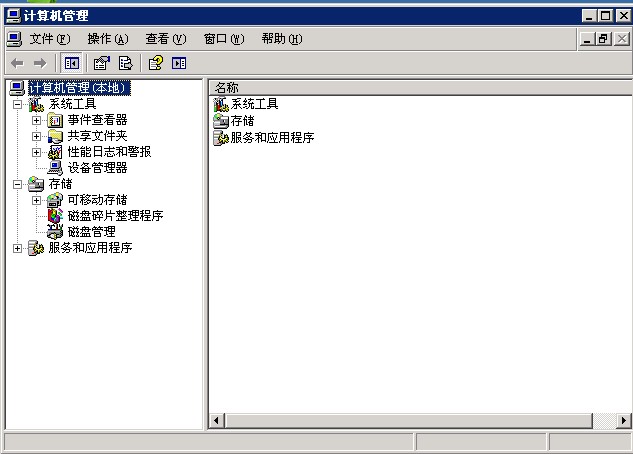
Task: Select 磁盘碎片整理程序 in the tree
Action: coord(115,216)
